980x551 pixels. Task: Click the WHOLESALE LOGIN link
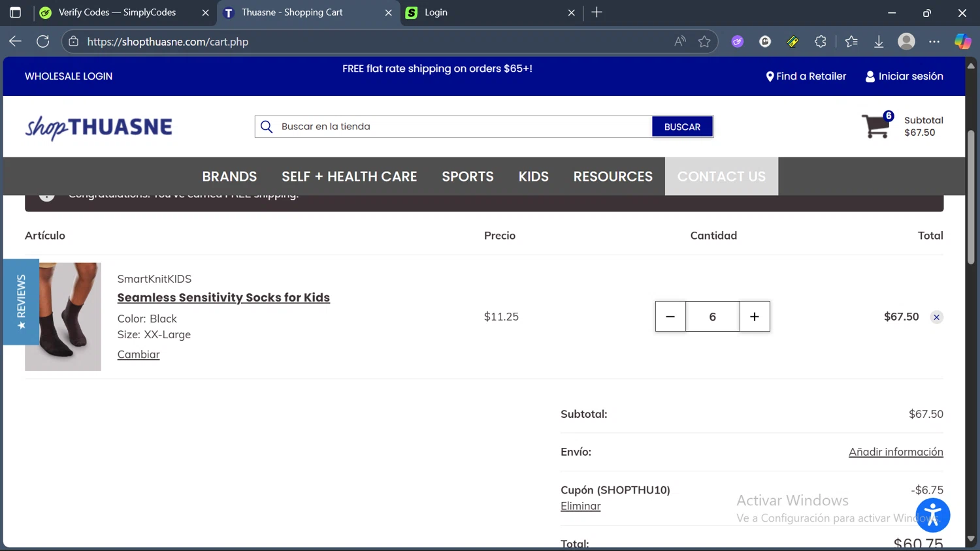point(69,76)
